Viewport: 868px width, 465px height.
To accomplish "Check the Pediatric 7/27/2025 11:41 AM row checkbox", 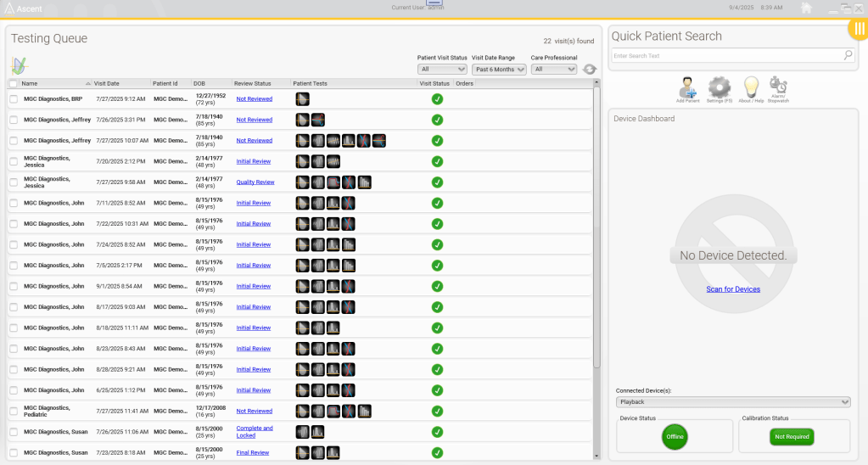I will pyautogui.click(x=14, y=412).
